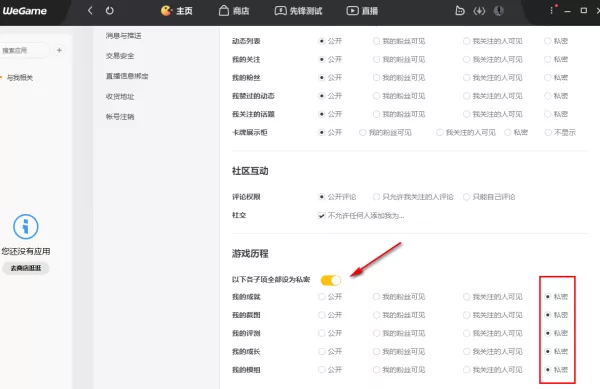Open the three-dot more menu
The image size is (600, 389).
551,10
